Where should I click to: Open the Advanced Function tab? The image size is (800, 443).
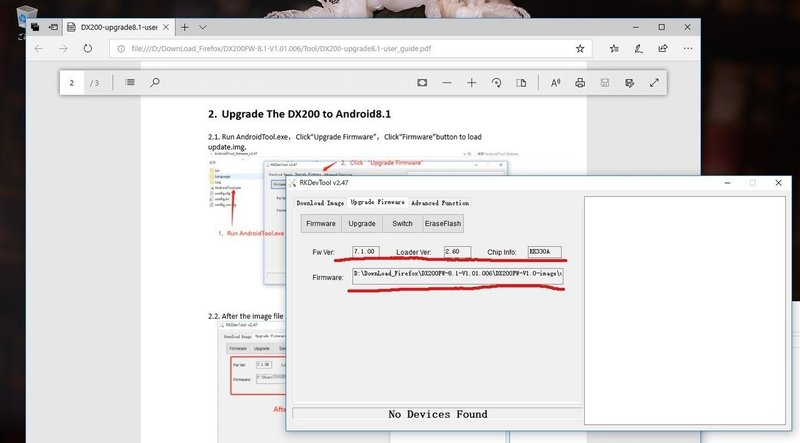point(440,203)
